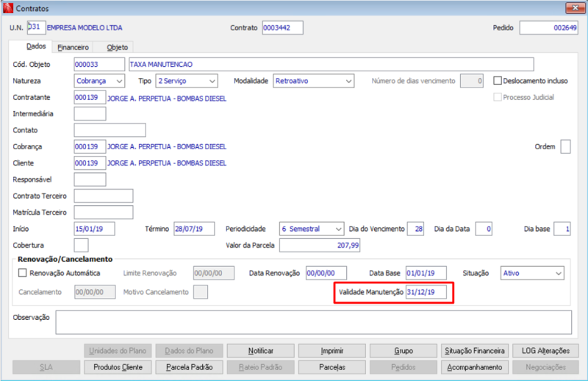
Task: Click the Contrato number field 0003442
Action: coord(283,28)
